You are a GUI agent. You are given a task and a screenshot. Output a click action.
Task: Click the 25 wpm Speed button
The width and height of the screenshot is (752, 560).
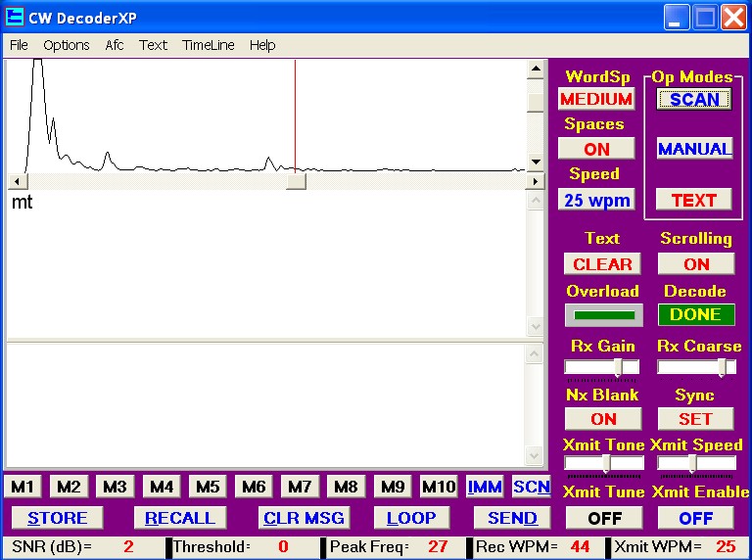click(x=596, y=200)
